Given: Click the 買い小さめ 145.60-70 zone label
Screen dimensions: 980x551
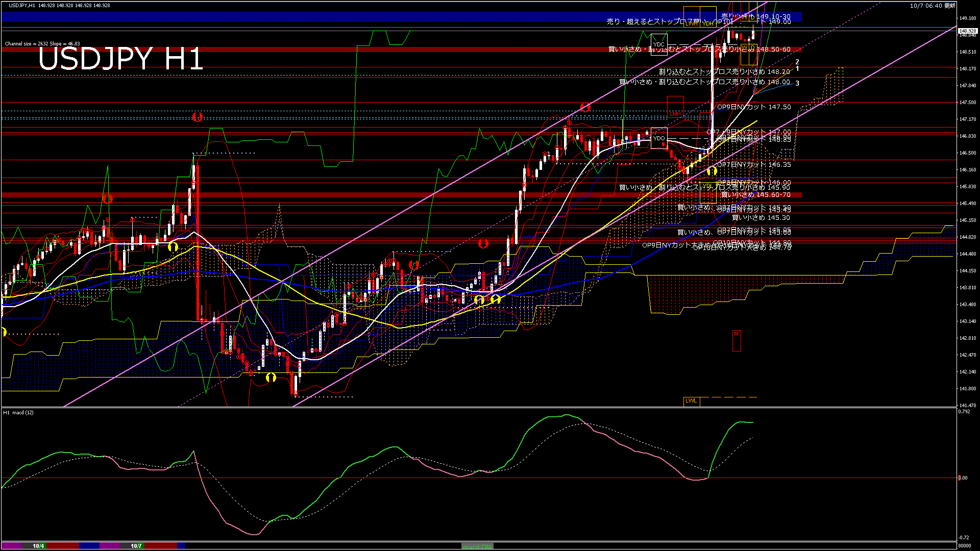Looking at the screenshot, I should tap(755, 195).
